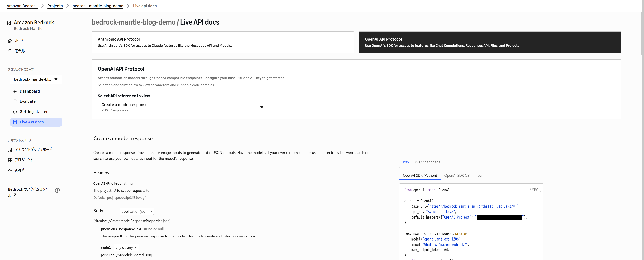
Task: Click the info icon beside Bedrock ランタイムコンソール
Action: [57, 190]
